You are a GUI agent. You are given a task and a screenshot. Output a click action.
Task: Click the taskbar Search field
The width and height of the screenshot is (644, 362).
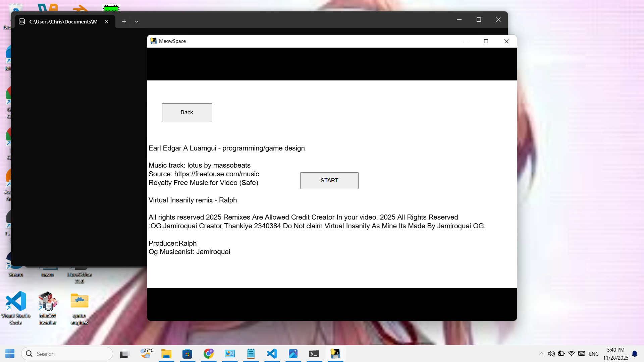[67, 354]
